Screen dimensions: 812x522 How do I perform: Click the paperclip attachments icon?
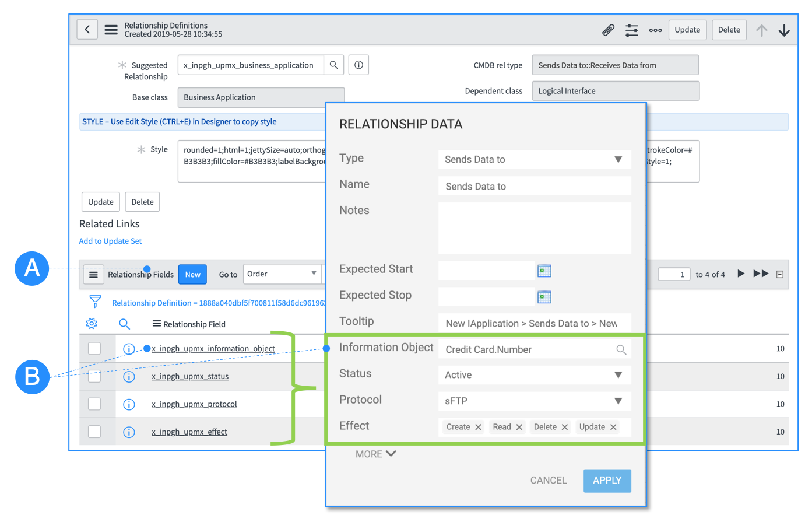point(608,30)
